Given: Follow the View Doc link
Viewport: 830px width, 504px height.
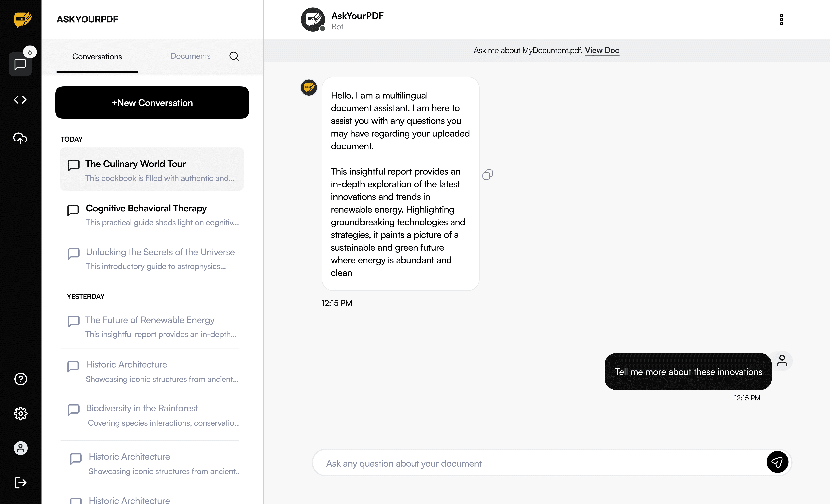Looking at the screenshot, I should tap(602, 50).
